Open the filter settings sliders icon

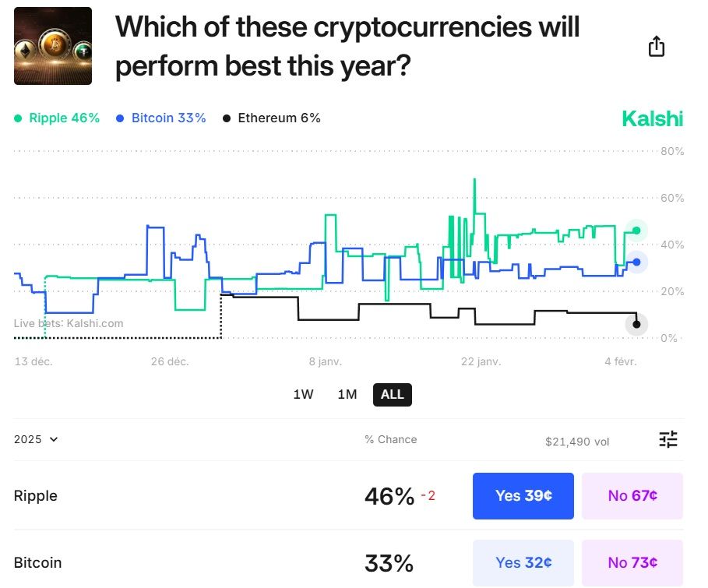pos(668,439)
